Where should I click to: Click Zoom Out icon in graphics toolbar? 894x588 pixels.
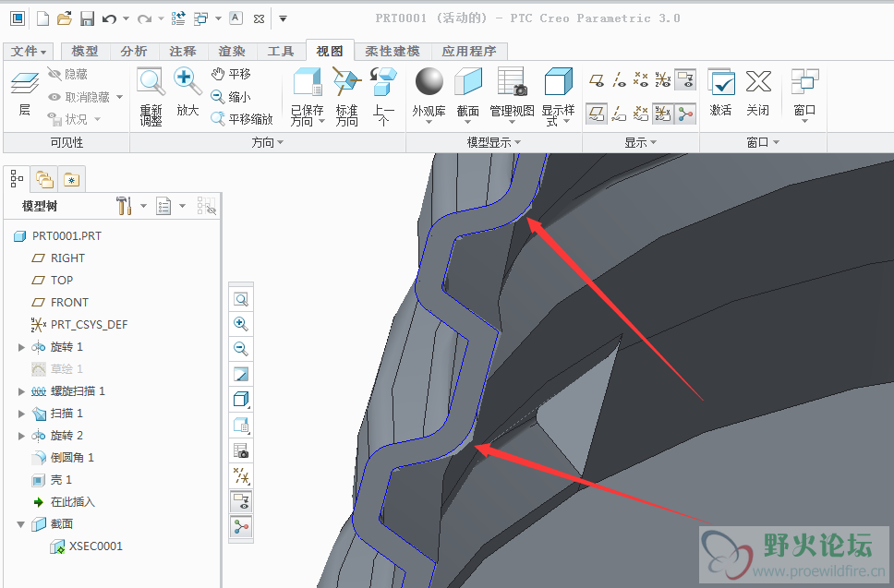[241, 349]
